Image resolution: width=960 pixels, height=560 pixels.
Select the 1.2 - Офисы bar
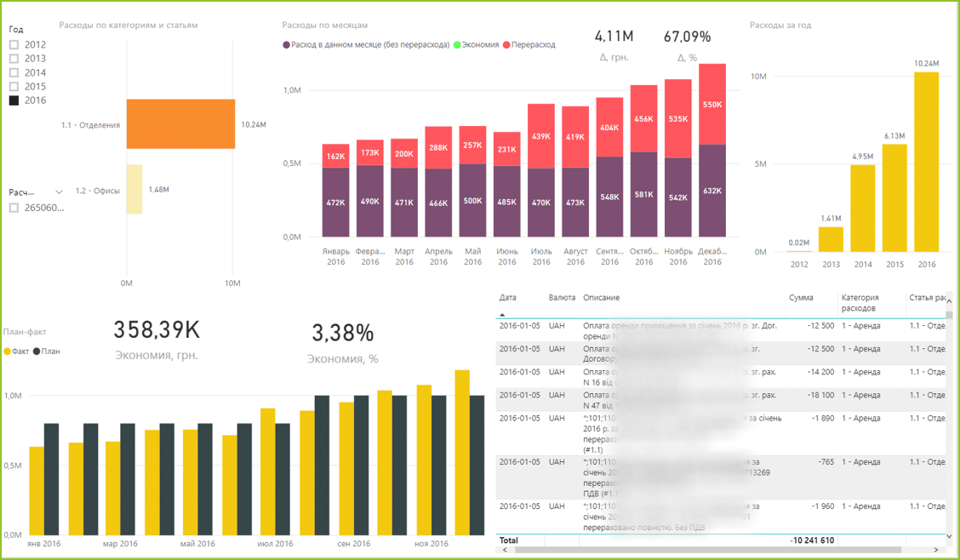point(134,189)
